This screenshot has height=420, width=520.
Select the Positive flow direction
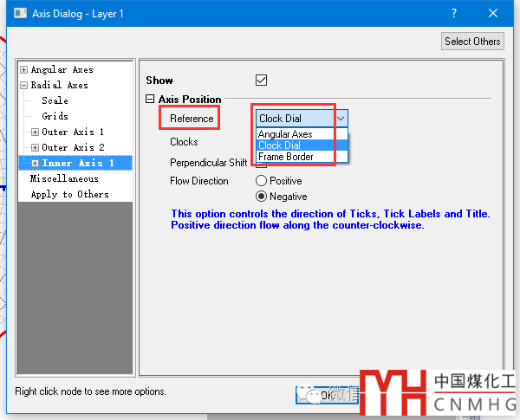[x=262, y=181]
